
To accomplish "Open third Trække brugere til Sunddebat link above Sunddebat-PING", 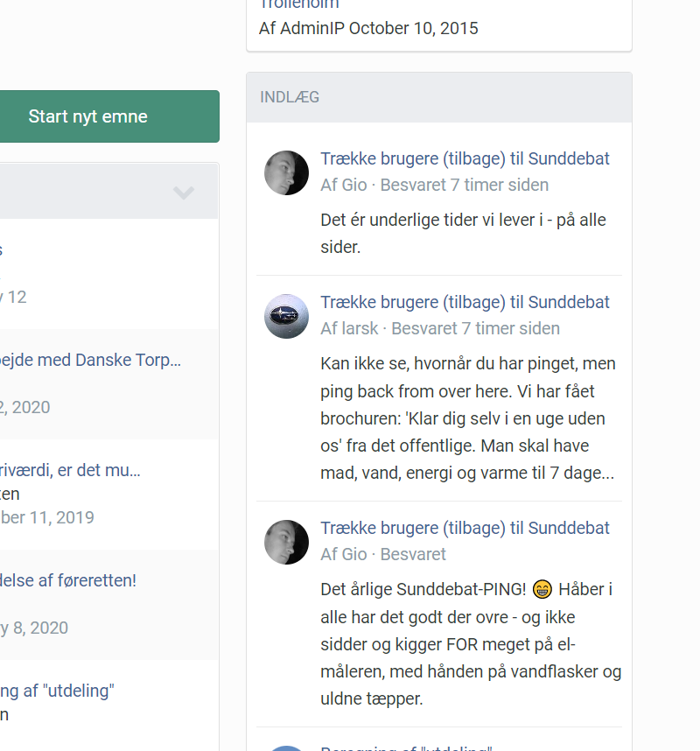I will [x=465, y=528].
